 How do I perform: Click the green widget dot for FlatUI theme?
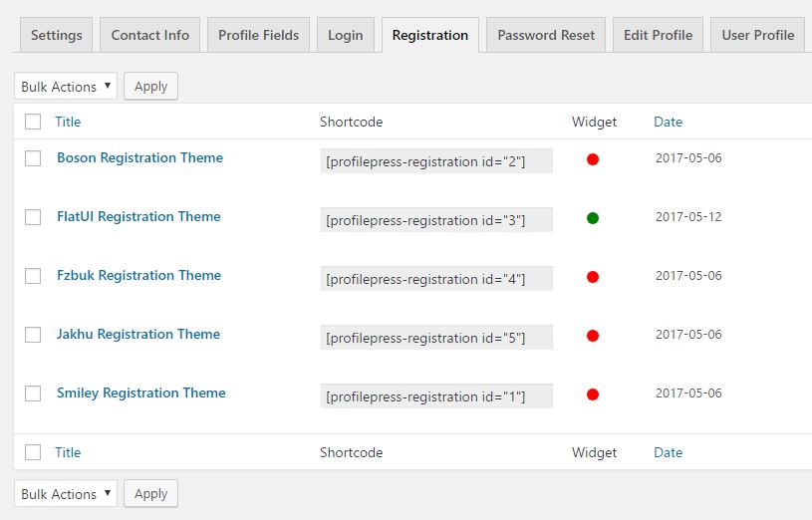click(593, 218)
